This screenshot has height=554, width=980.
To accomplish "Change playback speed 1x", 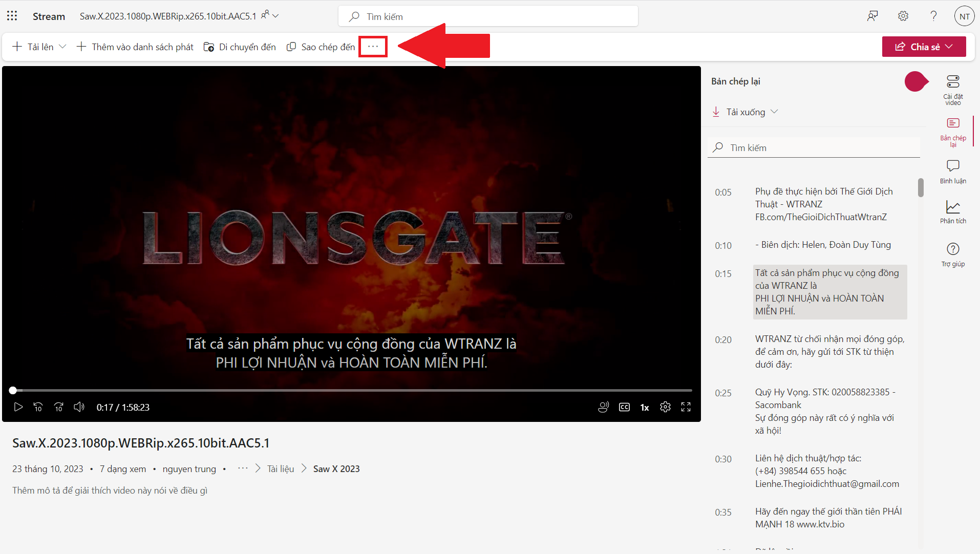I will [645, 407].
